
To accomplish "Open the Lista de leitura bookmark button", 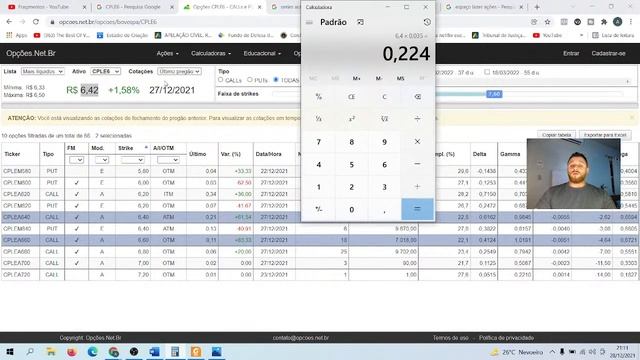I will point(614,36).
